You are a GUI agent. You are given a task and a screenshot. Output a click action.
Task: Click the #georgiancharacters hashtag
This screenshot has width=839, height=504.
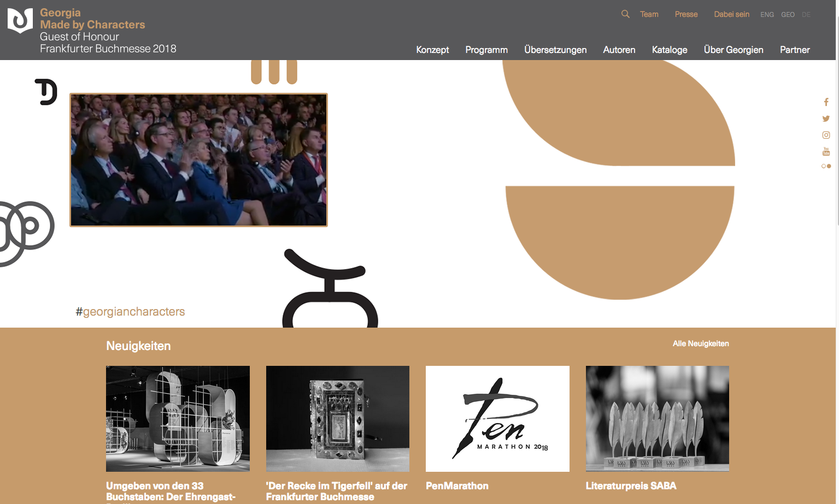(130, 312)
